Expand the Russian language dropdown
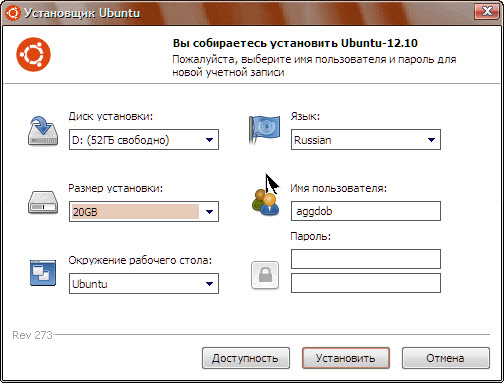 coord(366,140)
